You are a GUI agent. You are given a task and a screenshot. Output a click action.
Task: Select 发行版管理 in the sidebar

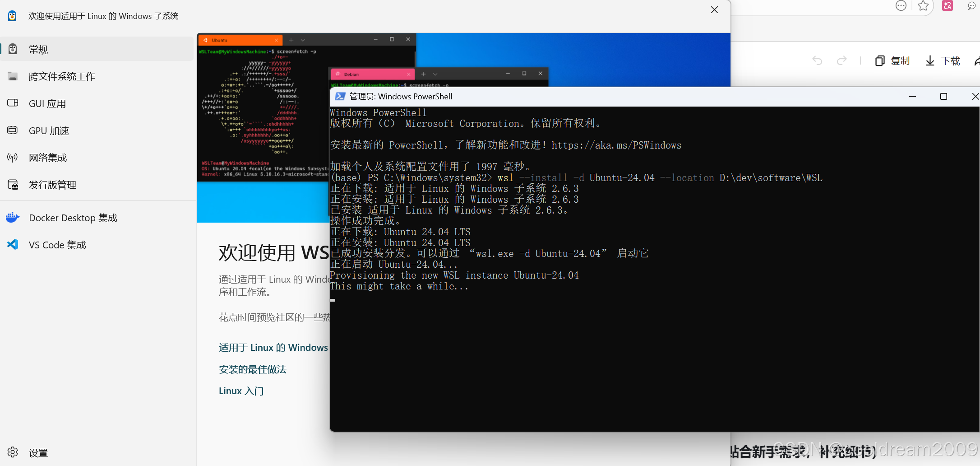coord(97,185)
